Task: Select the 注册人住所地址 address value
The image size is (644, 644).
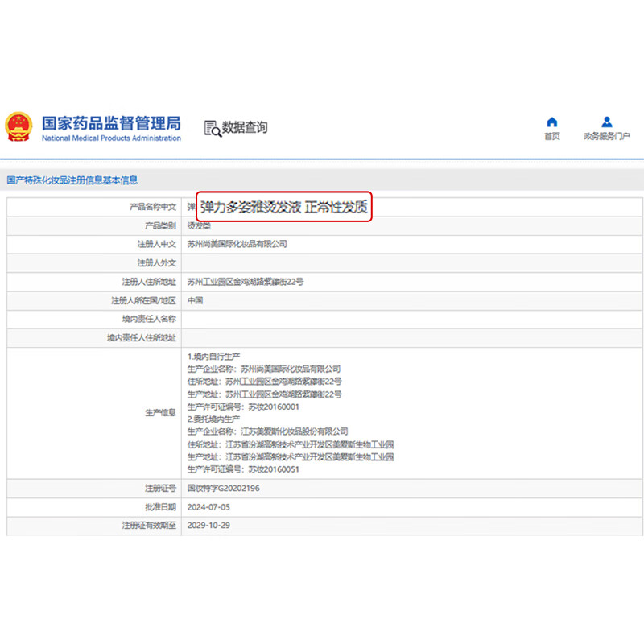Action: pos(245,282)
